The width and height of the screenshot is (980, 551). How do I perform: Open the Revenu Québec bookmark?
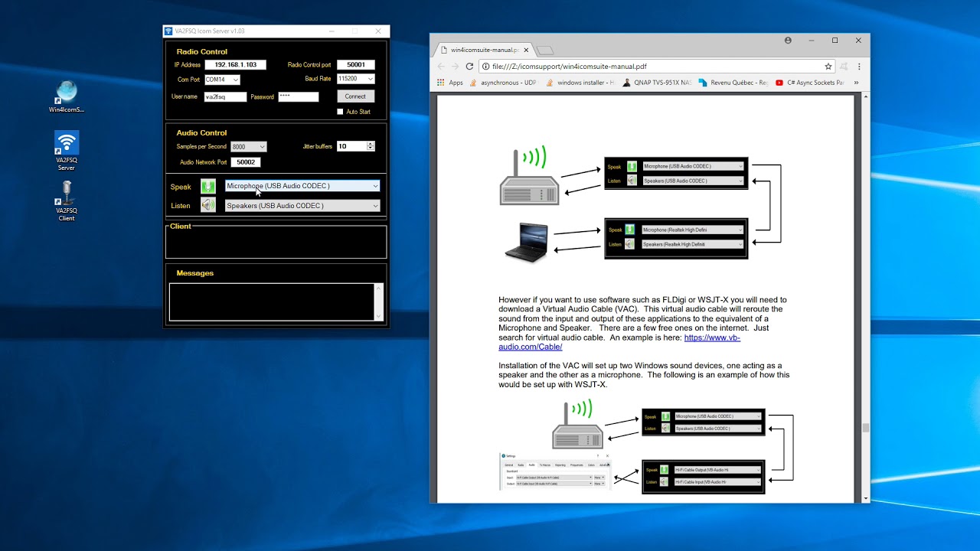pos(733,83)
